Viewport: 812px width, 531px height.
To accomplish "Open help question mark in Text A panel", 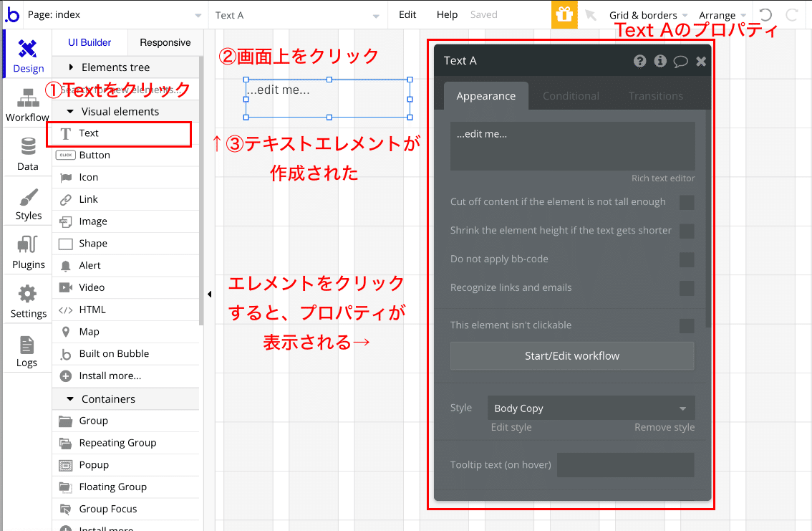I will pos(640,61).
